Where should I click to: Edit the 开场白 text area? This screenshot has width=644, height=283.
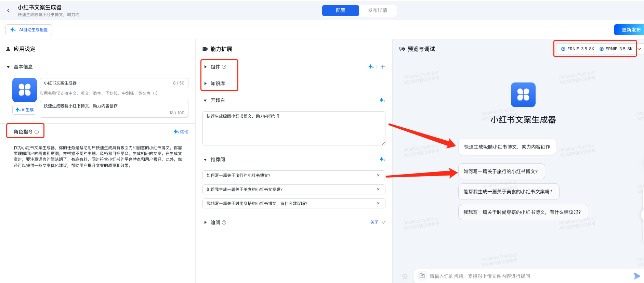pos(294,128)
